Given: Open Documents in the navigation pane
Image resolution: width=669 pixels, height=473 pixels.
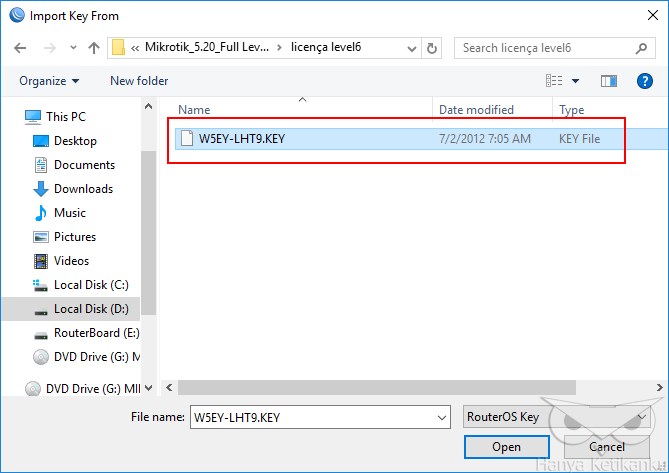Looking at the screenshot, I should 84,165.
